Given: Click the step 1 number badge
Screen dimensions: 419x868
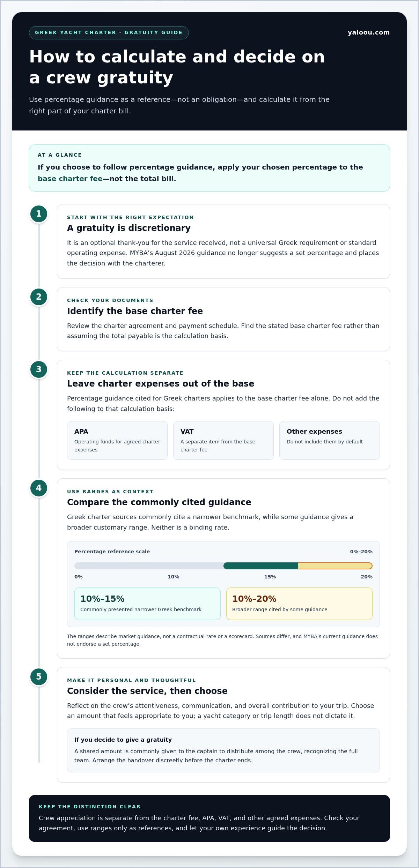Looking at the screenshot, I should [39, 214].
